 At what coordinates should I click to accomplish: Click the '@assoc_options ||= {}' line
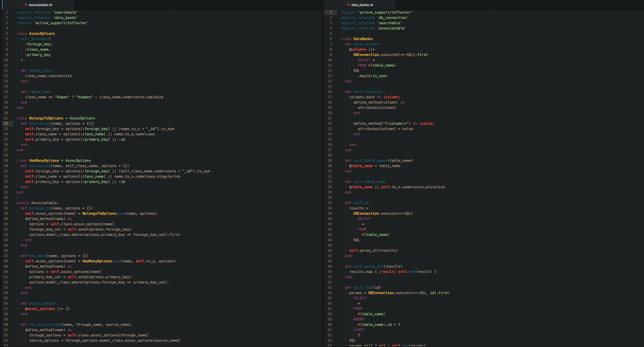click(x=47, y=309)
